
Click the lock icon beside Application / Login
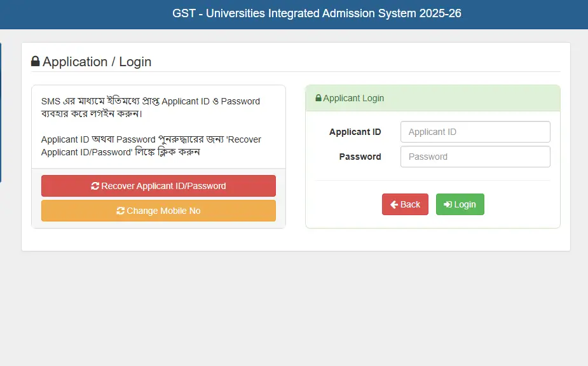pos(35,61)
